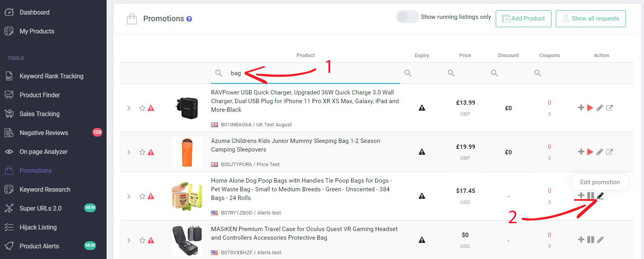Screen dimensions: 644x259
Task: Open Keyword Rank Tracking tool
Action: (52, 76)
